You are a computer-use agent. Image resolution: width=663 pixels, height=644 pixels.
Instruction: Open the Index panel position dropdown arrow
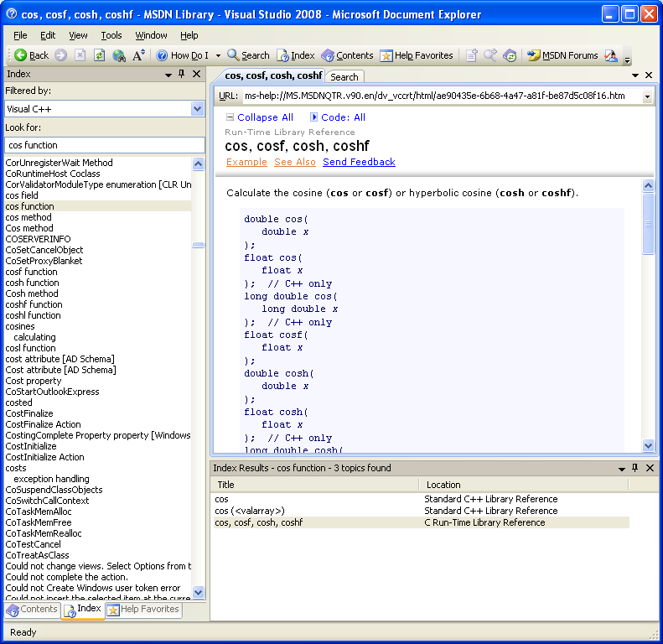click(x=168, y=75)
